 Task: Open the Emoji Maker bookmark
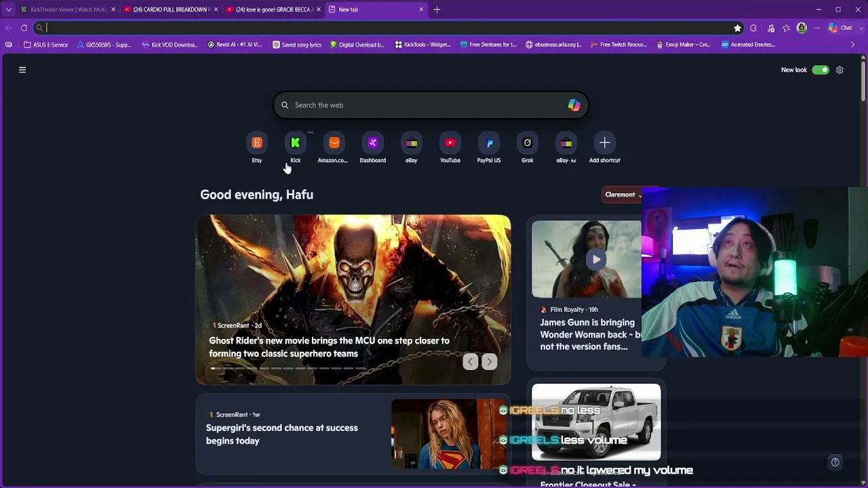coord(684,45)
